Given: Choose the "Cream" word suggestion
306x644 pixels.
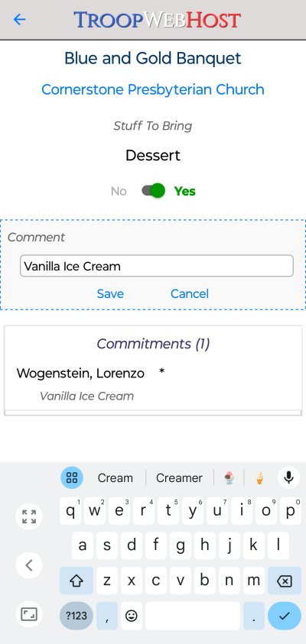Looking at the screenshot, I should [x=116, y=478].
